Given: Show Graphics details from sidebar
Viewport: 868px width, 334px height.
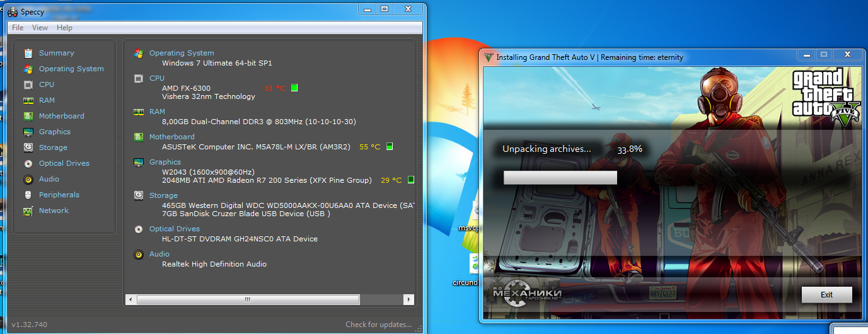Looking at the screenshot, I should (55, 132).
